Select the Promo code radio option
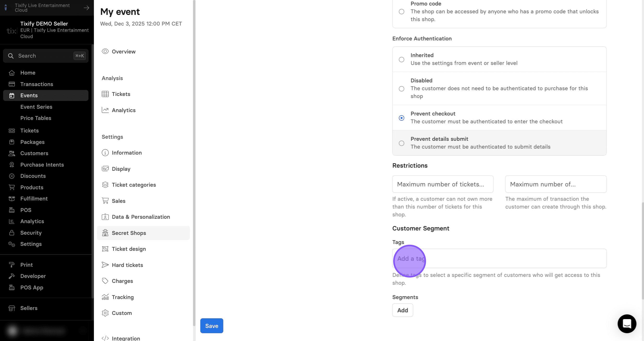Image resolution: width=644 pixels, height=341 pixels. point(402,11)
